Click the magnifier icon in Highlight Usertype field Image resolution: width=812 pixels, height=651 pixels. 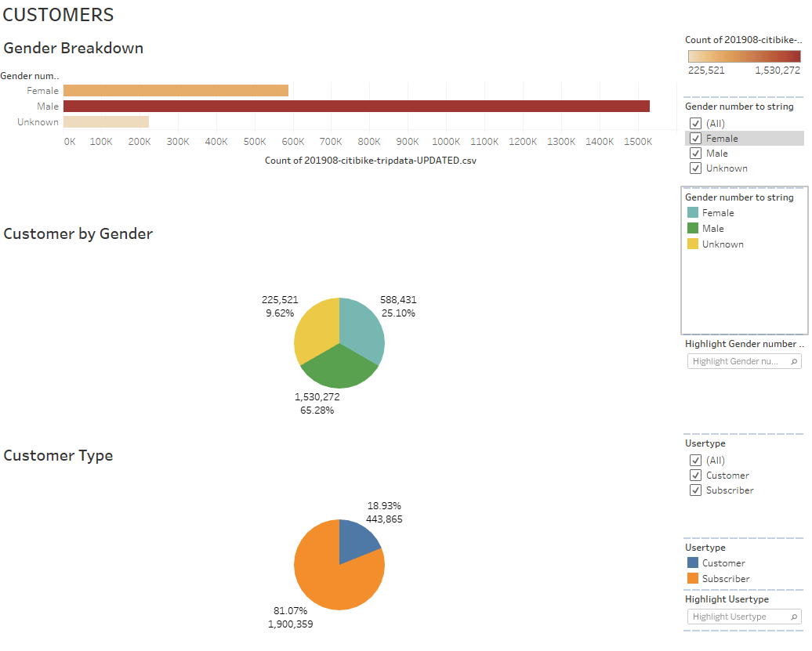[x=796, y=617]
